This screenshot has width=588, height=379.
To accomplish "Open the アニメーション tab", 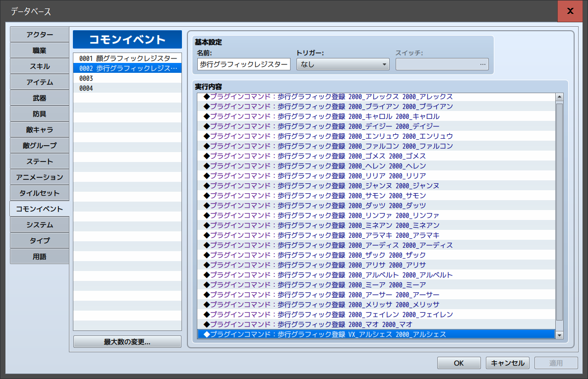I will 39,177.
